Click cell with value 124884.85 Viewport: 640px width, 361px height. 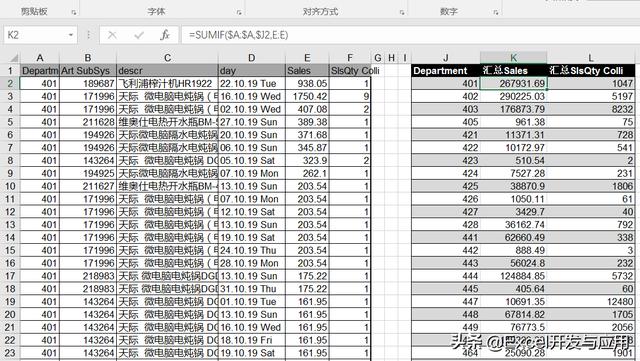point(513,276)
